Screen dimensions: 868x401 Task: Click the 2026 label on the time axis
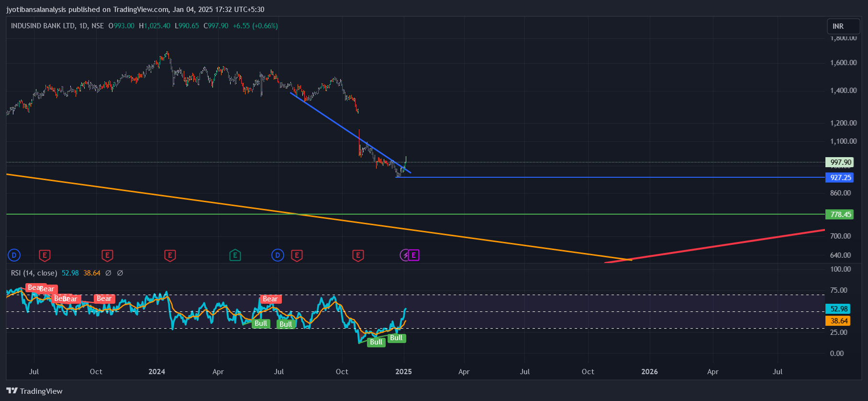tap(649, 372)
